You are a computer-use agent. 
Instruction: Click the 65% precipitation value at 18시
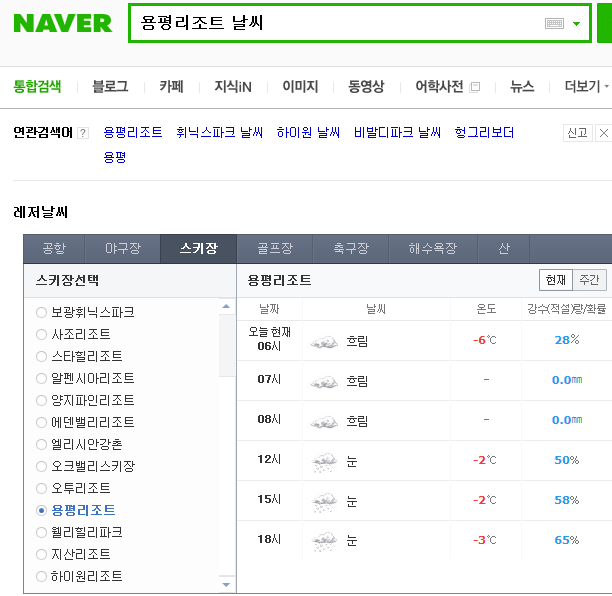click(567, 540)
